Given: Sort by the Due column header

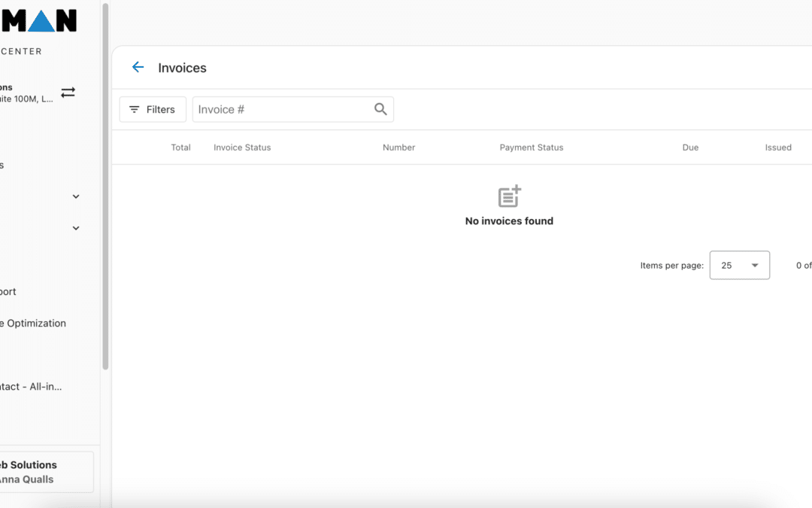Looking at the screenshot, I should (x=690, y=148).
